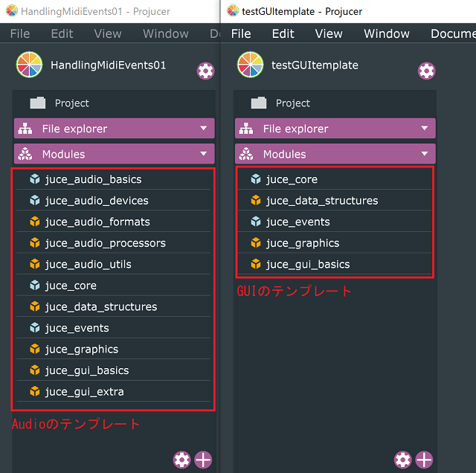Select juce_gui_basics text in testGUItemplate module list
This screenshot has width=476, height=473.
(x=308, y=265)
